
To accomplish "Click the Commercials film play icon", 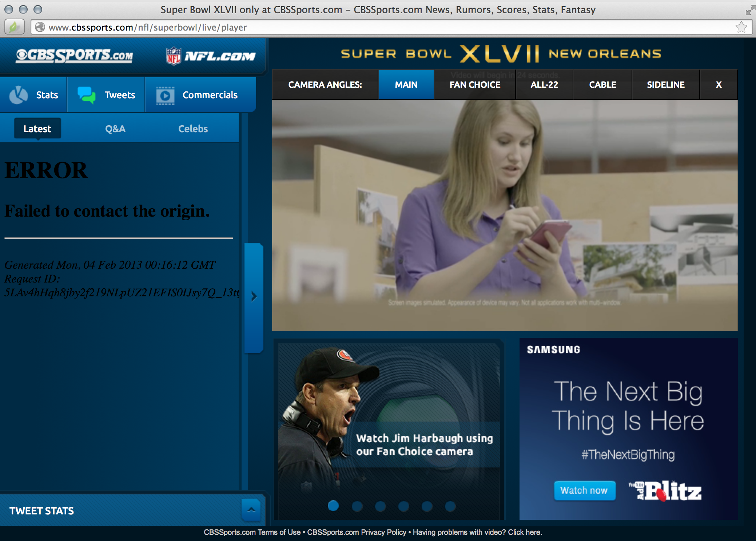I will tap(165, 95).
